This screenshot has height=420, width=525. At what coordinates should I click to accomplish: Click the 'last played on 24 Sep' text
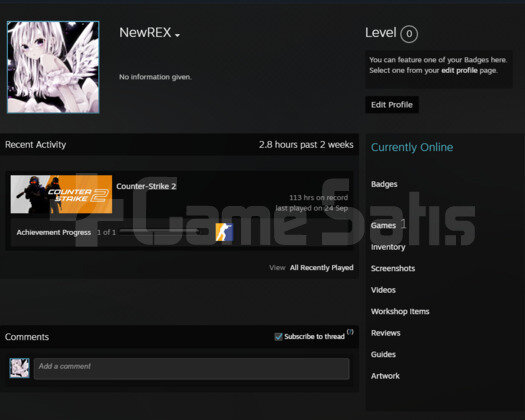[311, 208]
